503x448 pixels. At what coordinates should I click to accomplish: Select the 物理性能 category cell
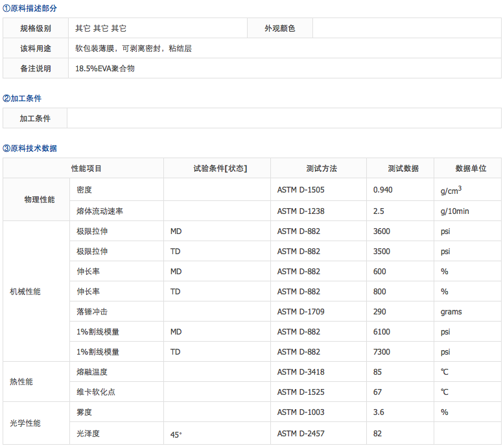pyautogui.click(x=40, y=200)
